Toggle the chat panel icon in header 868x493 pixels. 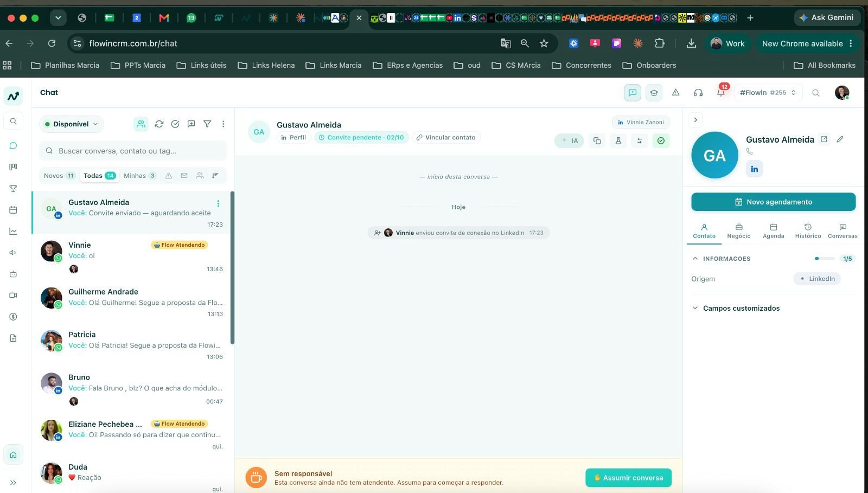[x=633, y=93]
